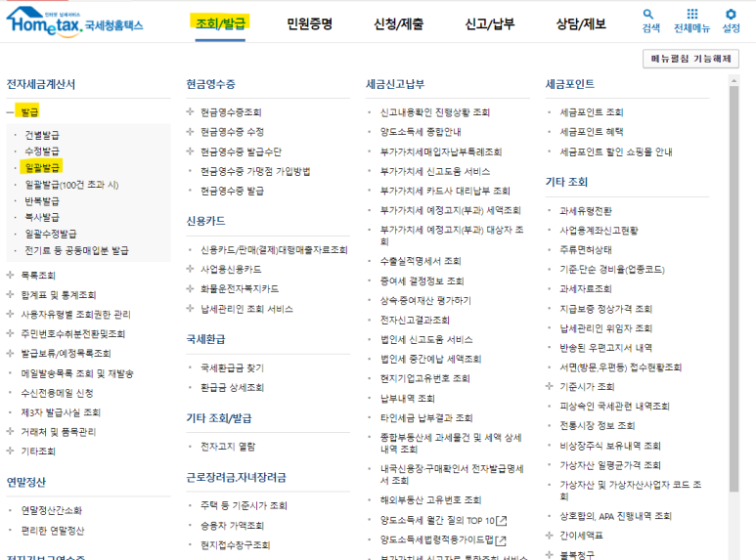The image size is (756, 560).
Task: Expand the 기타조회 item under 전자세금계산서
Action: 10,451
